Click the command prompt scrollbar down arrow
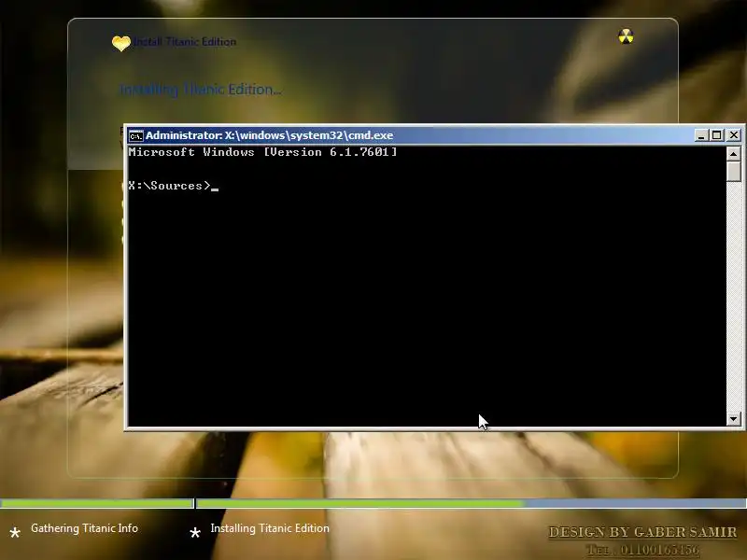 pos(733,419)
